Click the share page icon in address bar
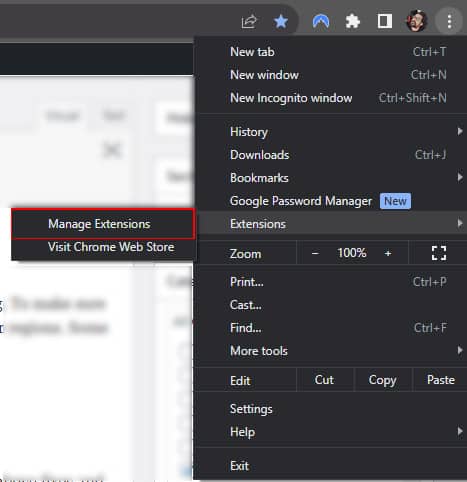Image resolution: width=467 pixels, height=482 pixels. (x=249, y=22)
